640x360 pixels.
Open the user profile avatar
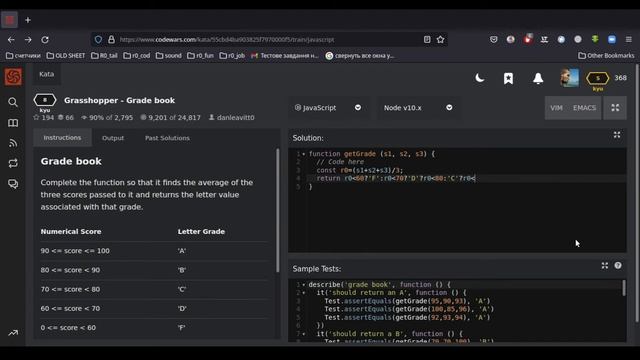[x=569, y=78]
